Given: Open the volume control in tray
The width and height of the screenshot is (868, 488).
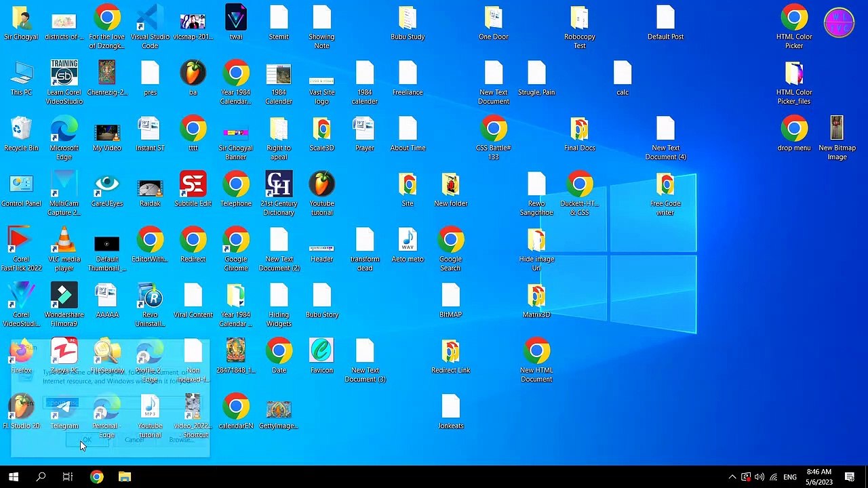Looking at the screenshot, I should [x=759, y=477].
